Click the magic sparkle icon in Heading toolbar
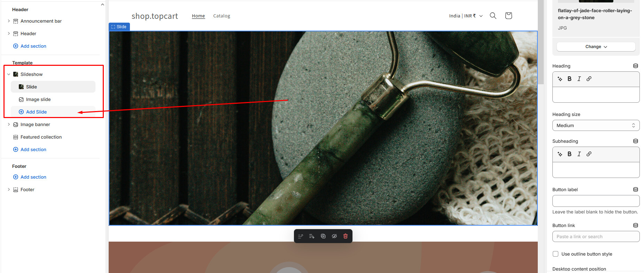Viewport: 644px width, 273px height. (x=560, y=79)
